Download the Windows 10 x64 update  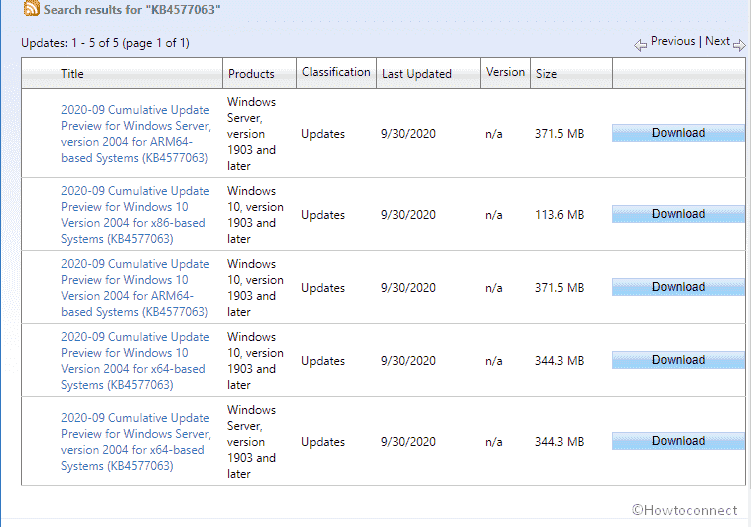point(678,360)
